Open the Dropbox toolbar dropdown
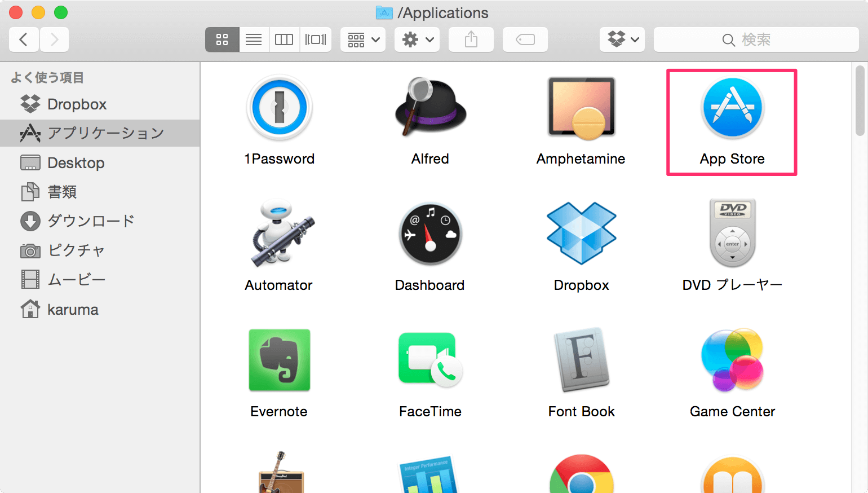 tap(622, 39)
